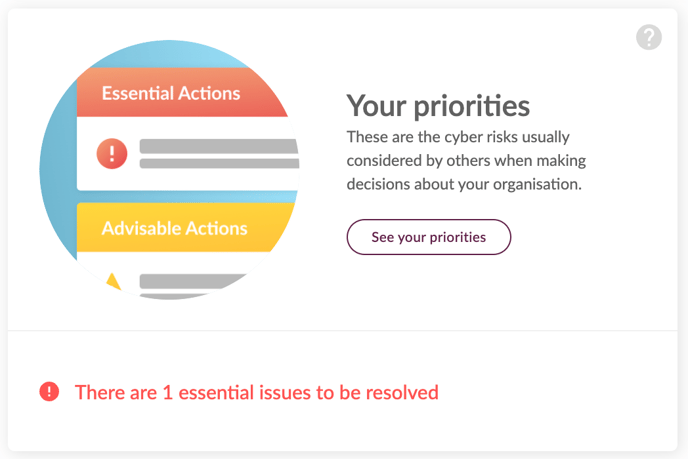Click the yellow warning triangle under Advisable Actions

[x=113, y=281]
